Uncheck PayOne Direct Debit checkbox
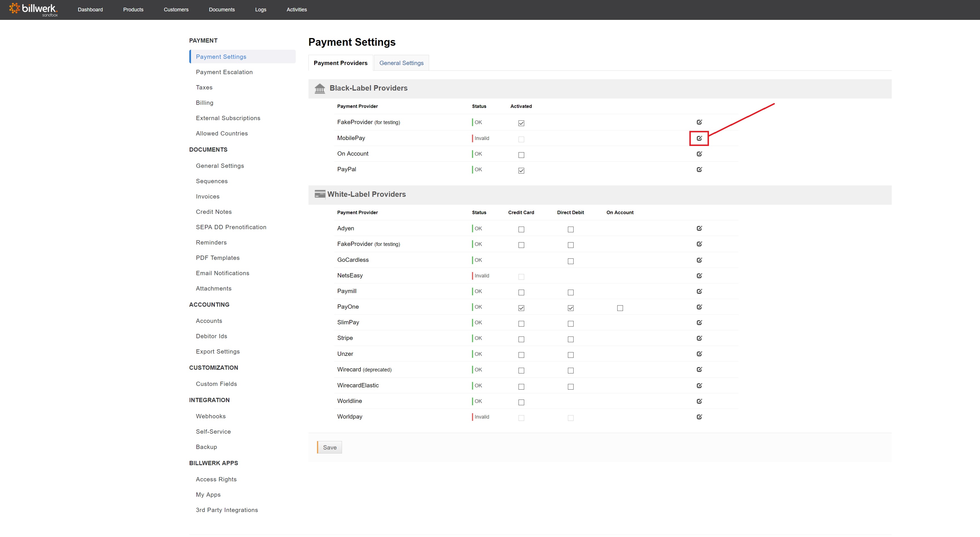The image size is (980, 537). pos(571,308)
